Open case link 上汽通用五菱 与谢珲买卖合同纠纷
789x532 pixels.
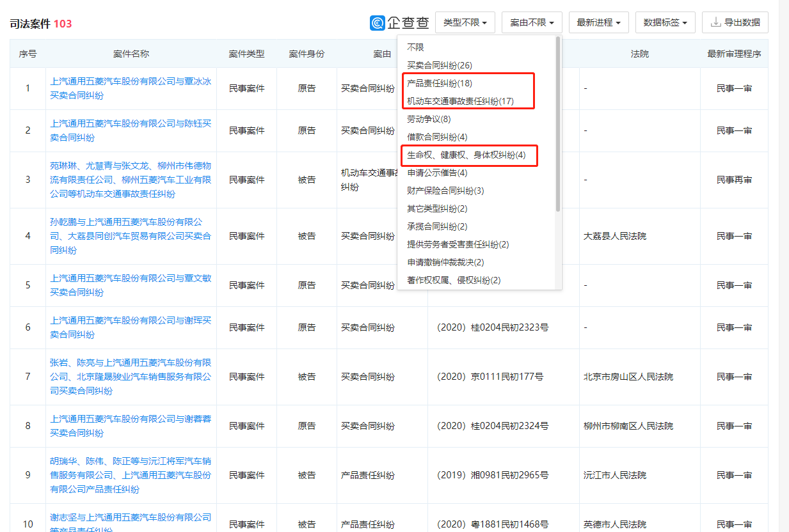click(131, 327)
